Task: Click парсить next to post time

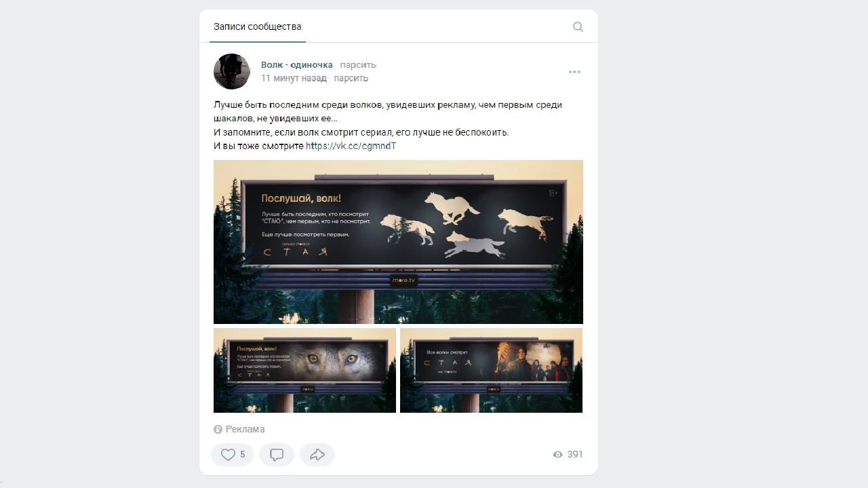Action: click(x=351, y=78)
